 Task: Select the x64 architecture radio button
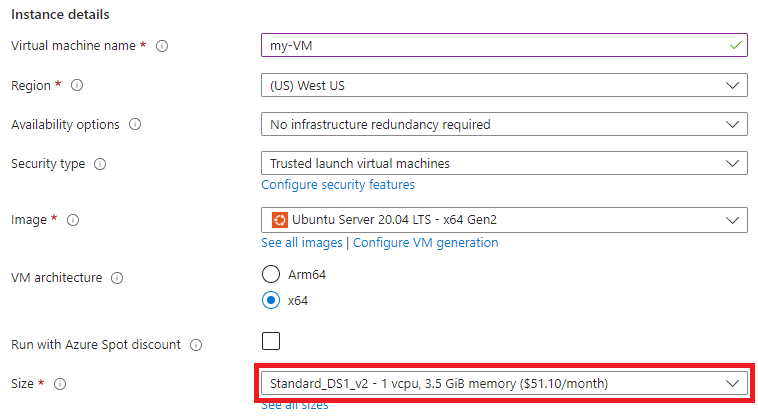pos(271,300)
